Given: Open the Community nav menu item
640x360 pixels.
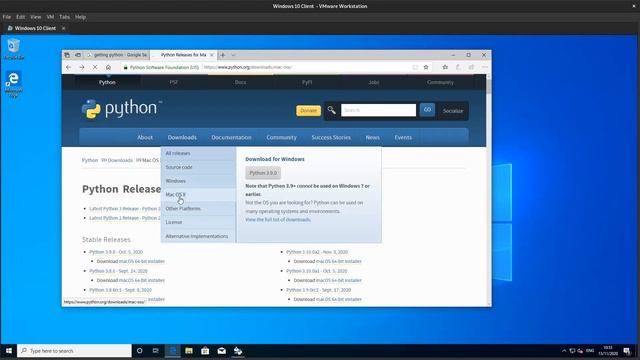Looking at the screenshot, I should (x=281, y=138).
